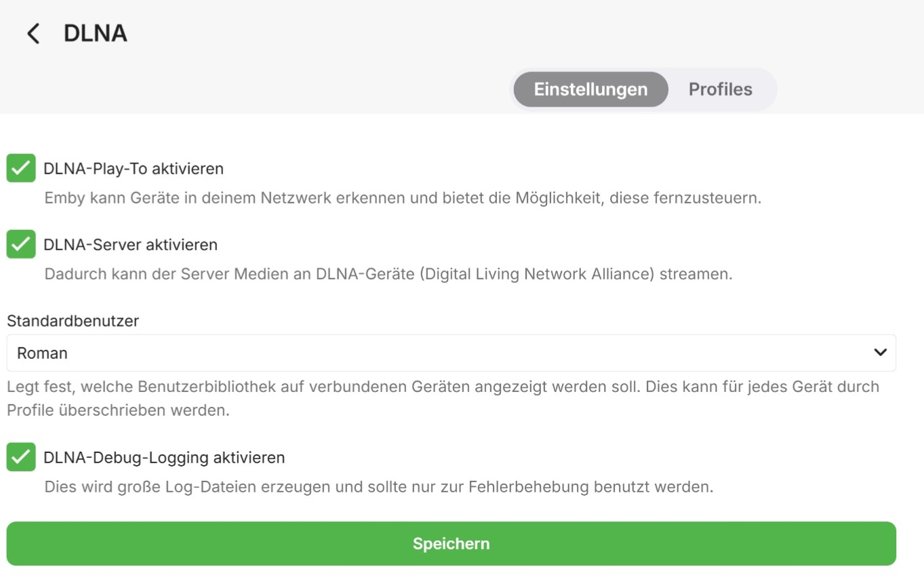Click the Log-Dateien warning description text
Viewport: 924px width, 588px height.
click(379, 487)
